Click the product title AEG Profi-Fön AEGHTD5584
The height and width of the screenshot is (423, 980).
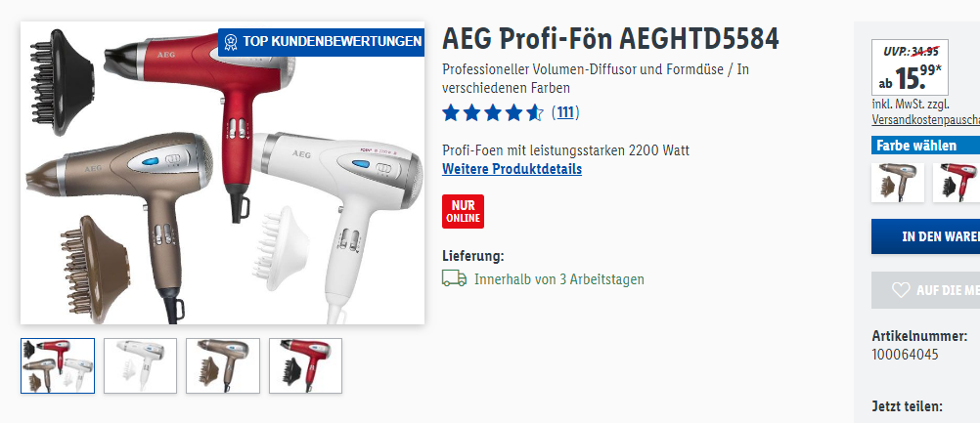[610, 40]
